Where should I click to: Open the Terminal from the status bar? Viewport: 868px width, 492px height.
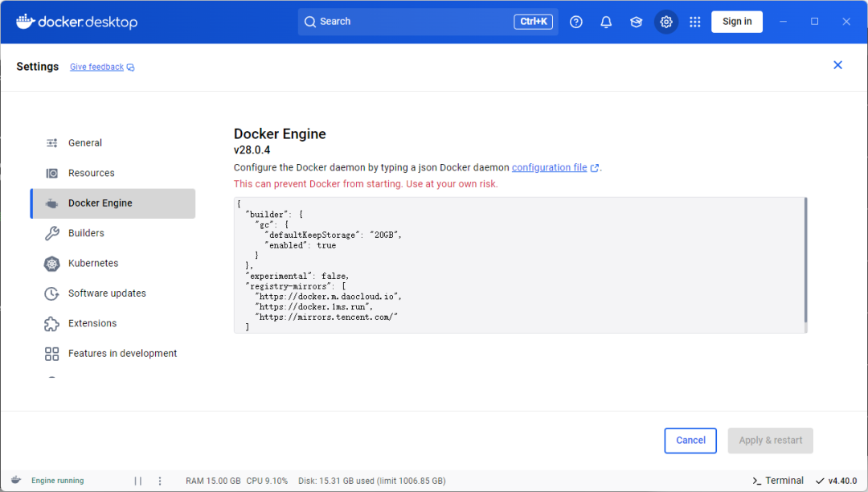pyautogui.click(x=778, y=481)
